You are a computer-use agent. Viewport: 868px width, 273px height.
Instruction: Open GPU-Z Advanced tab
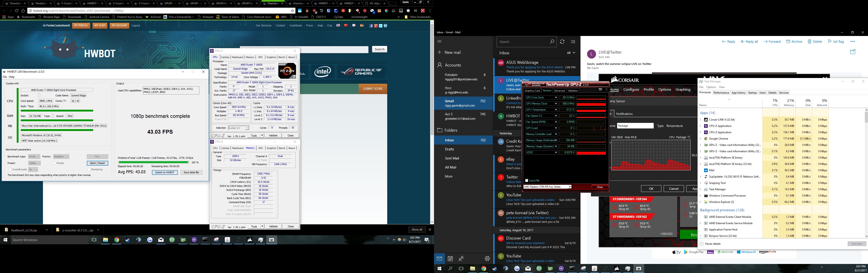559,91
